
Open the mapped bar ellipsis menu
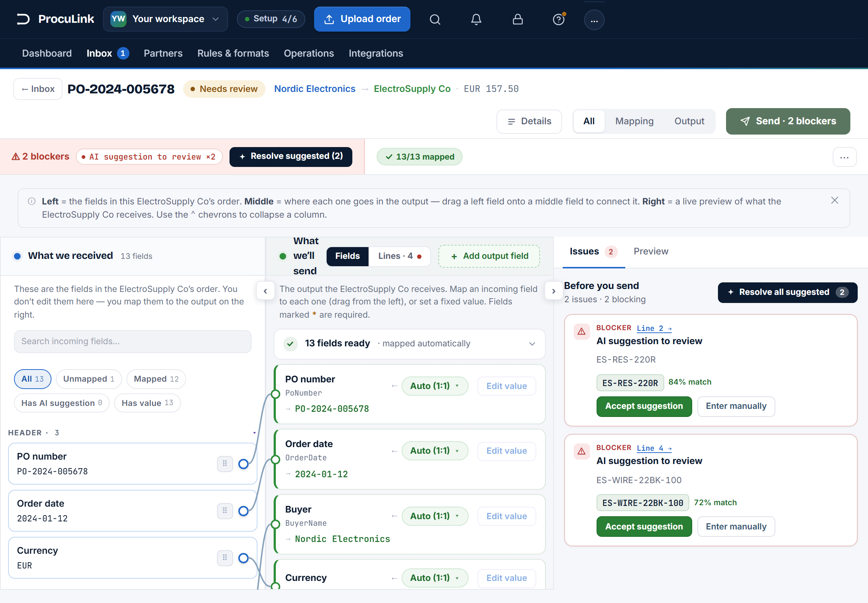[x=844, y=157]
